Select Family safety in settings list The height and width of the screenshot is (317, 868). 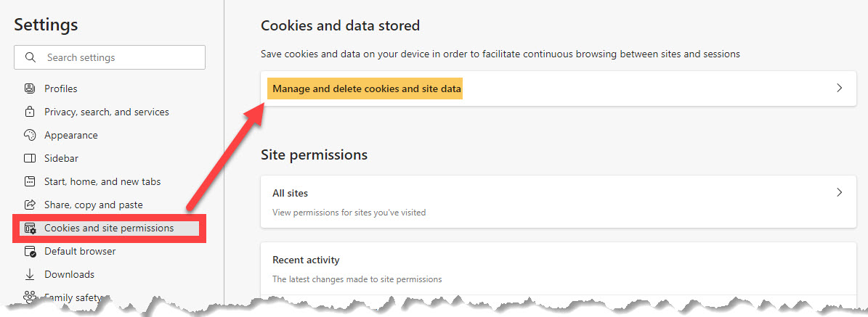(x=73, y=297)
